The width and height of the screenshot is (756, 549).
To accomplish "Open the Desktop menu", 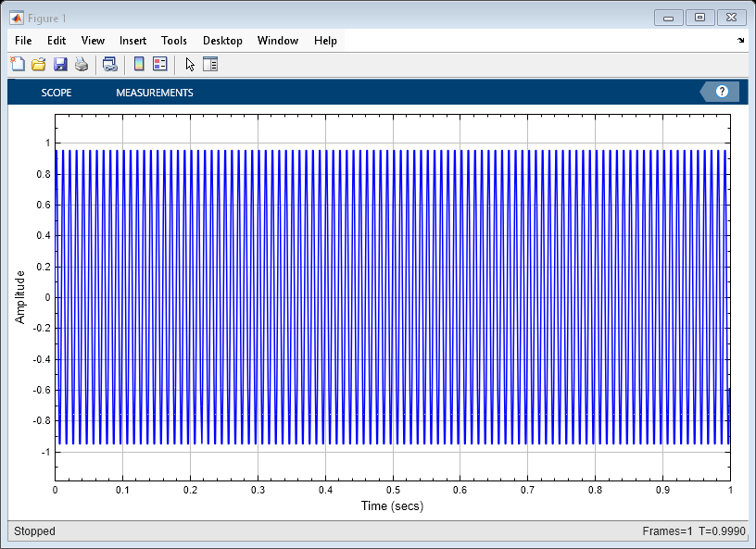I will coord(222,41).
